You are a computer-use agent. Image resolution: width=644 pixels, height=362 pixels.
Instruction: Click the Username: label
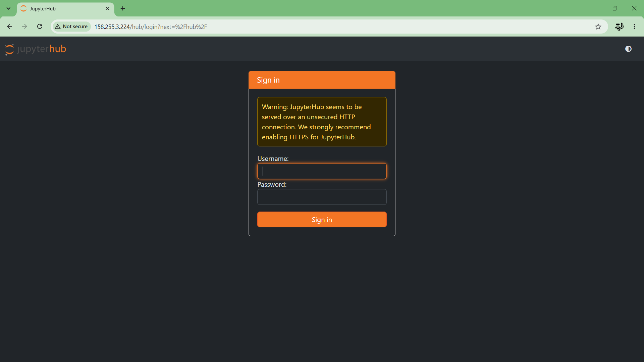[273, 159]
